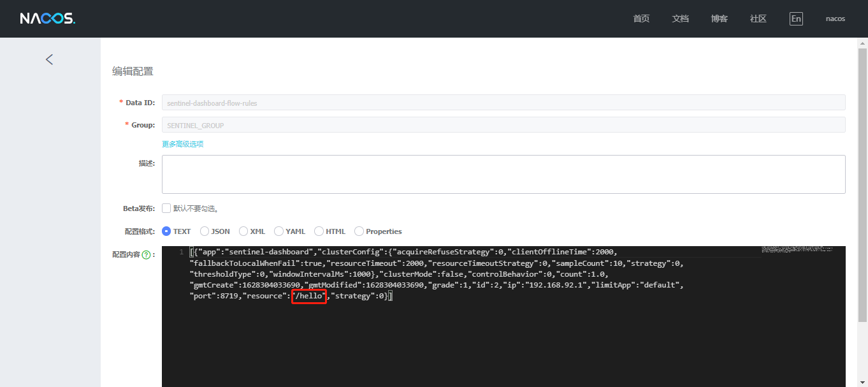This screenshot has height=387, width=868.
Task: Open the 首页 menu item
Action: 641,18
